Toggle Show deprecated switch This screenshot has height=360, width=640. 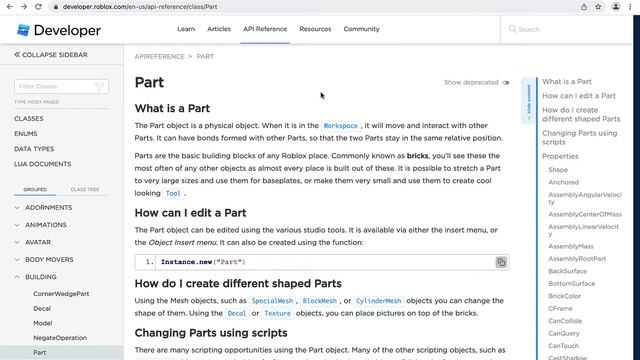[x=506, y=82]
